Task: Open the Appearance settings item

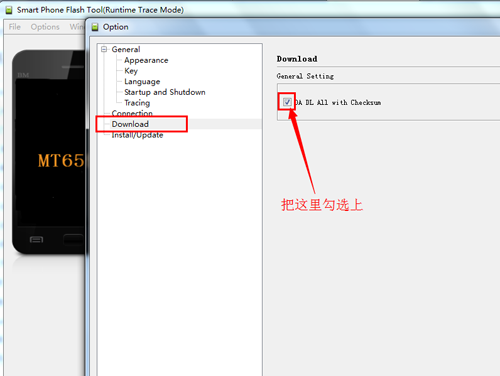Action: pyautogui.click(x=146, y=60)
